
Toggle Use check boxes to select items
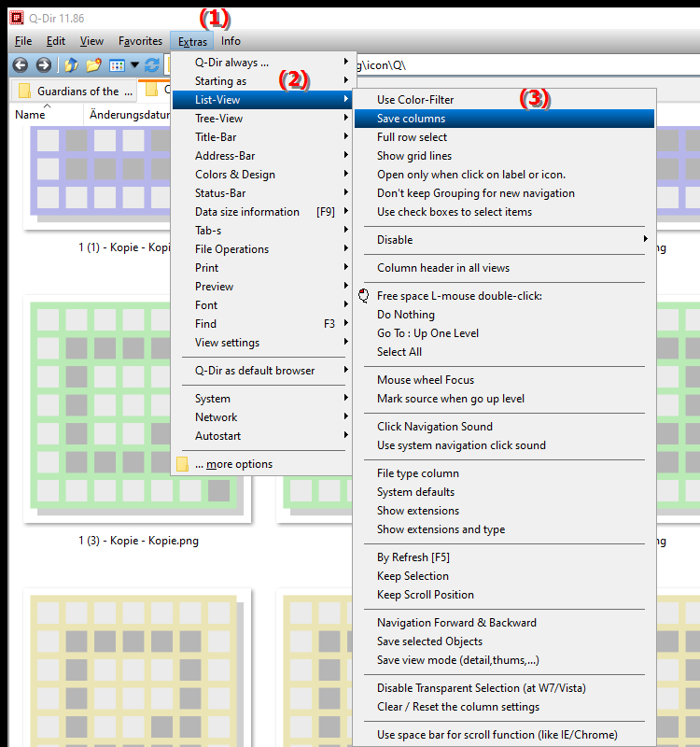pos(454,212)
